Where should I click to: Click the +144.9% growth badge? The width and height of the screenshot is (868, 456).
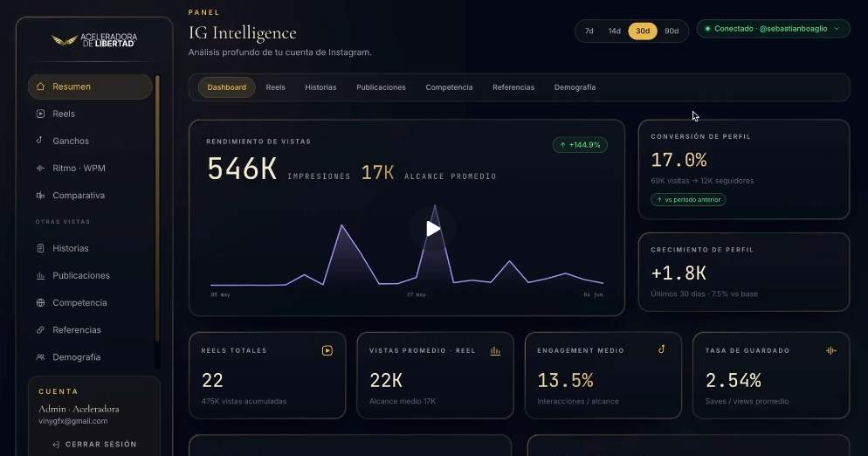point(580,145)
